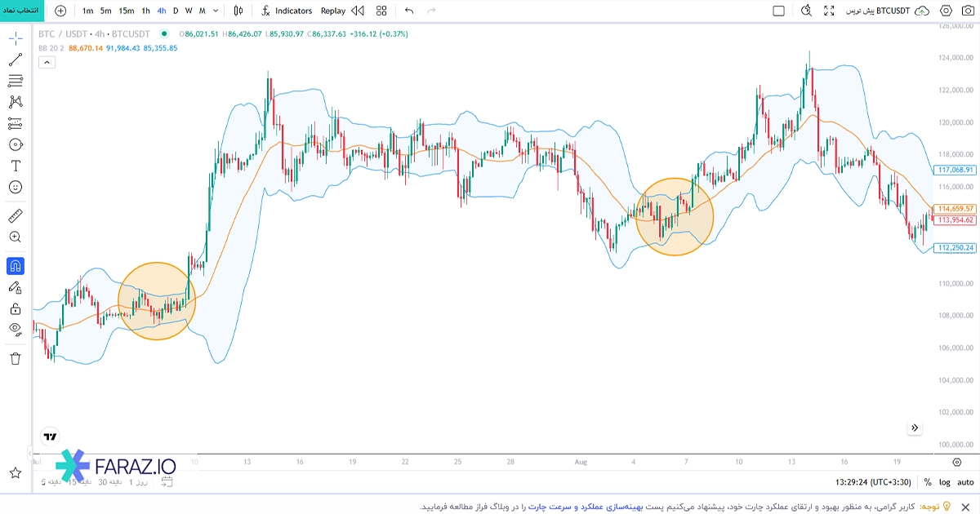Enable logarithmic price scale
Image resolution: width=980 pixels, height=514 pixels.
pyautogui.click(x=945, y=483)
